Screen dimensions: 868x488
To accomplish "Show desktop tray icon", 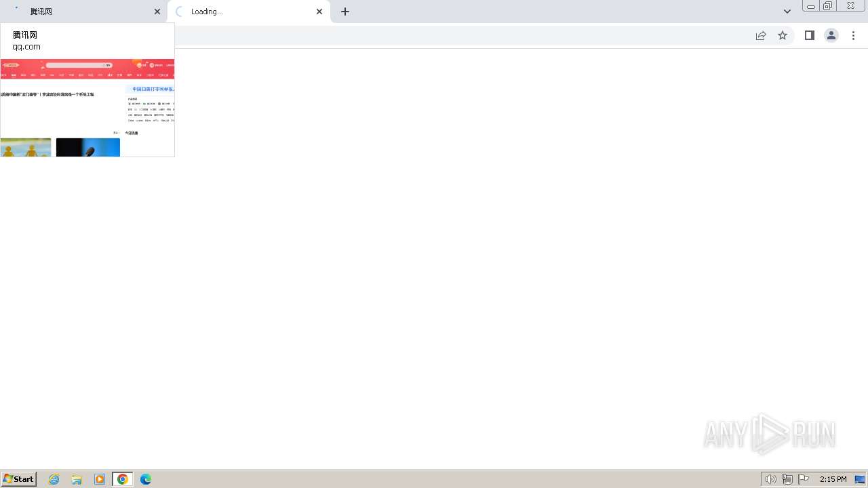I will [x=860, y=479].
